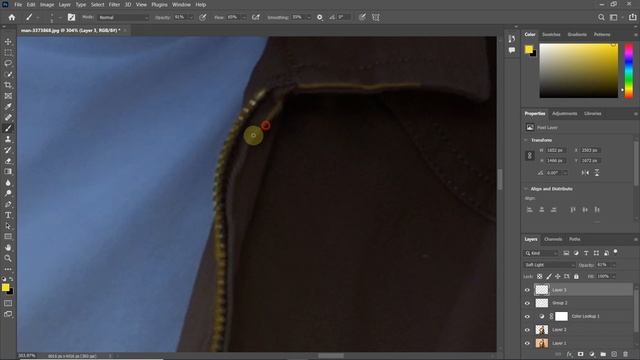This screenshot has height=360, width=640.
Task: Select the Eraser tool
Action: [8, 161]
